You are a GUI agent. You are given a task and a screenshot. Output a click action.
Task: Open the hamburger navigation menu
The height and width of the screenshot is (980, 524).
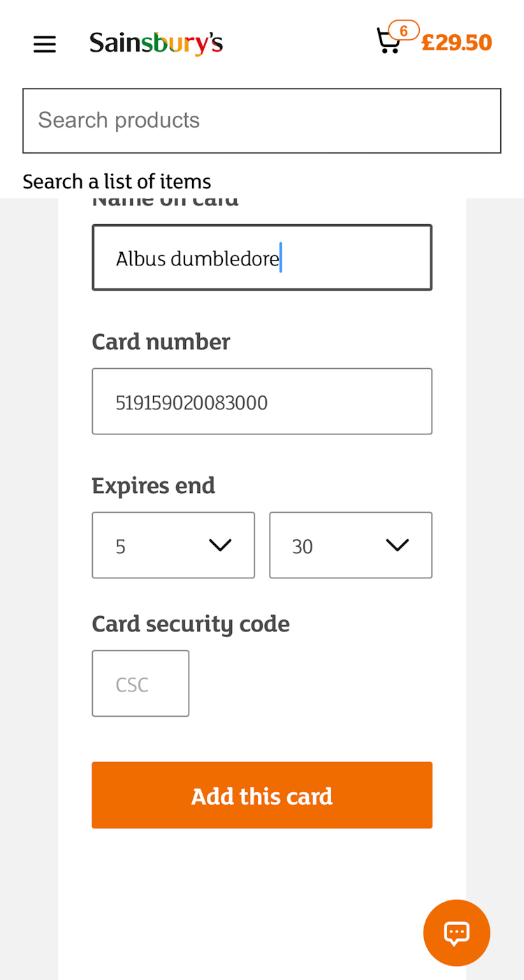point(45,44)
